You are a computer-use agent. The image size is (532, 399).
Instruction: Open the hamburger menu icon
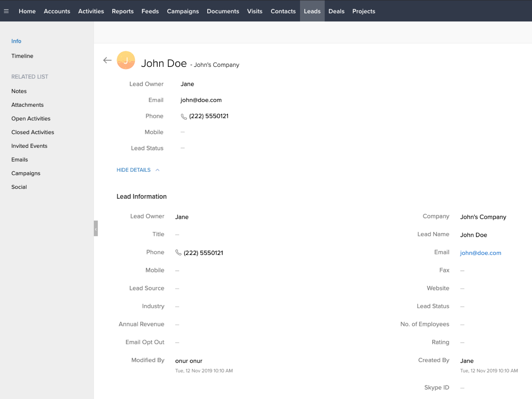click(x=6, y=11)
